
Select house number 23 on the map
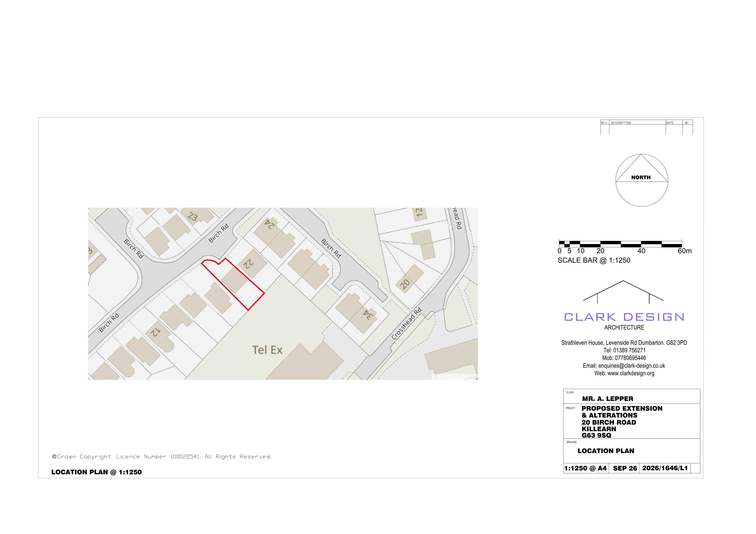click(192, 217)
